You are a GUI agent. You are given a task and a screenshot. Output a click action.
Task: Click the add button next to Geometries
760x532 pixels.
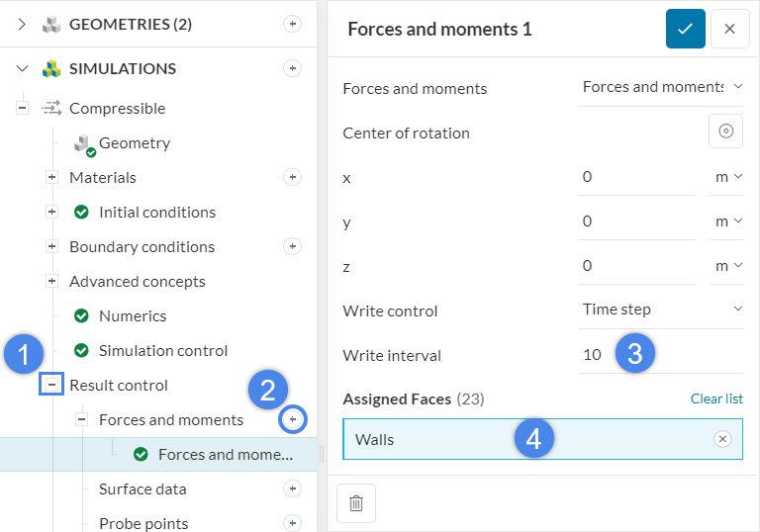pyautogui.click(x=292, y=25)
